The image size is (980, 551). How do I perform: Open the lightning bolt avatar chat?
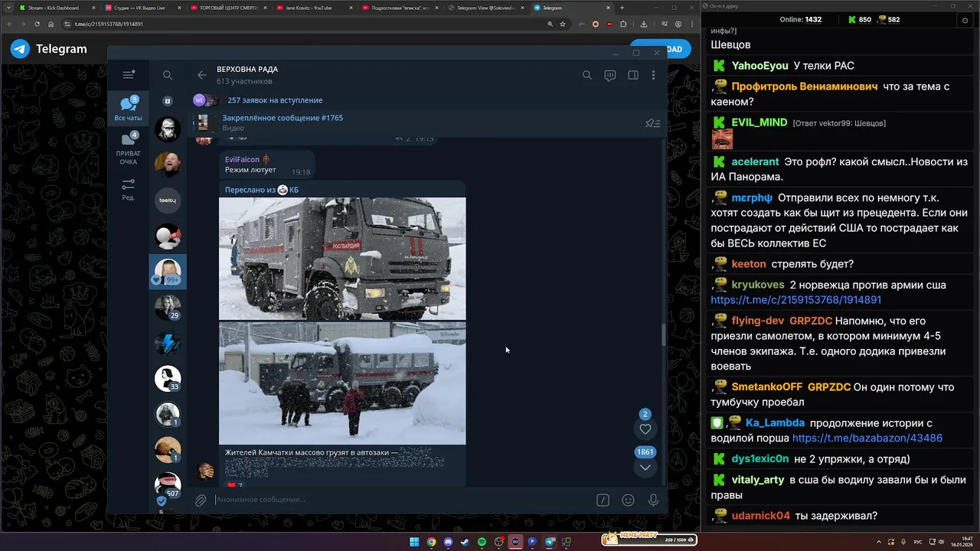(168, 343)
